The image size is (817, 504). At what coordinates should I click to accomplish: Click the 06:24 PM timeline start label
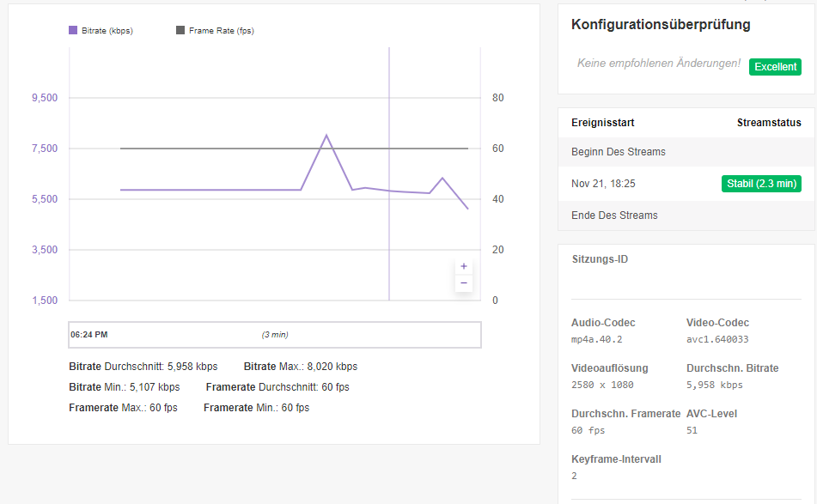tap(89, 335)
